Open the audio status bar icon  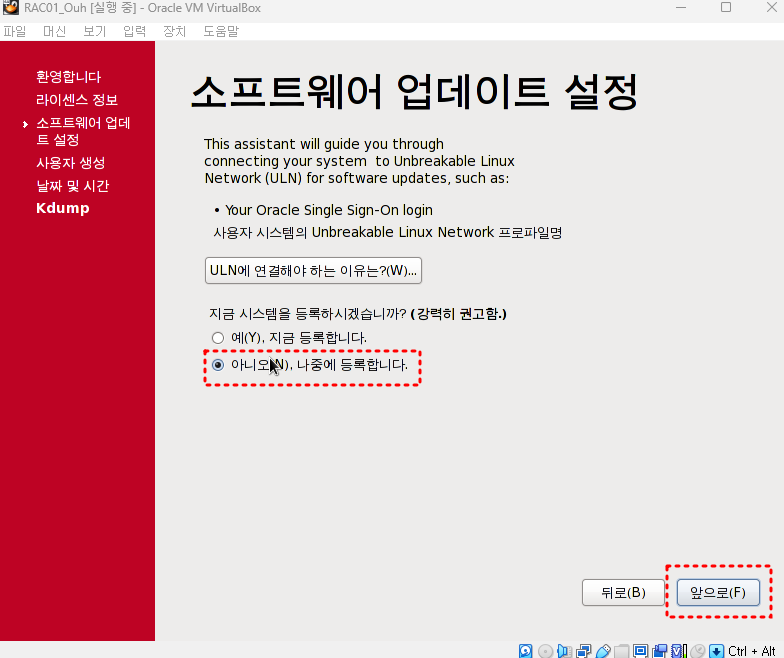coord(564,650)
